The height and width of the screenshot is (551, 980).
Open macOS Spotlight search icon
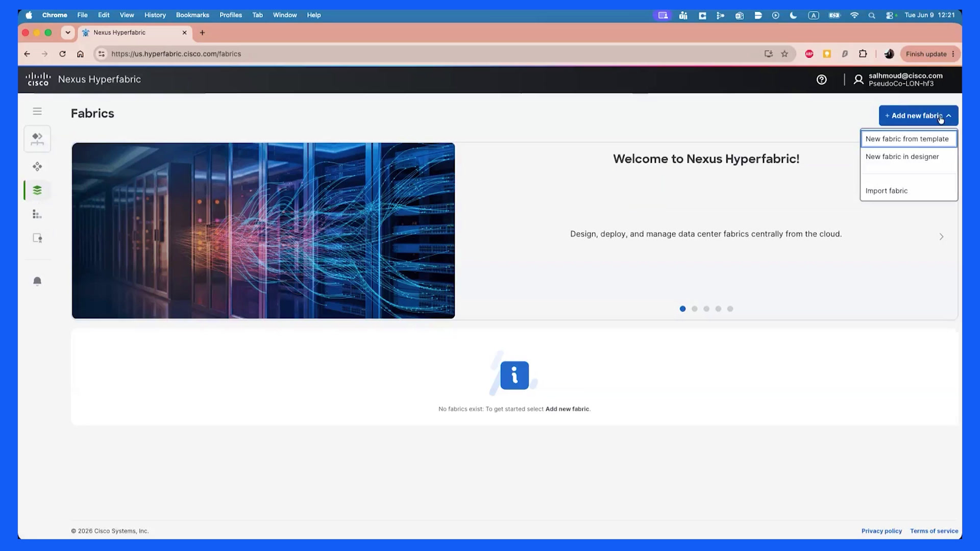(x=872, y=15)
